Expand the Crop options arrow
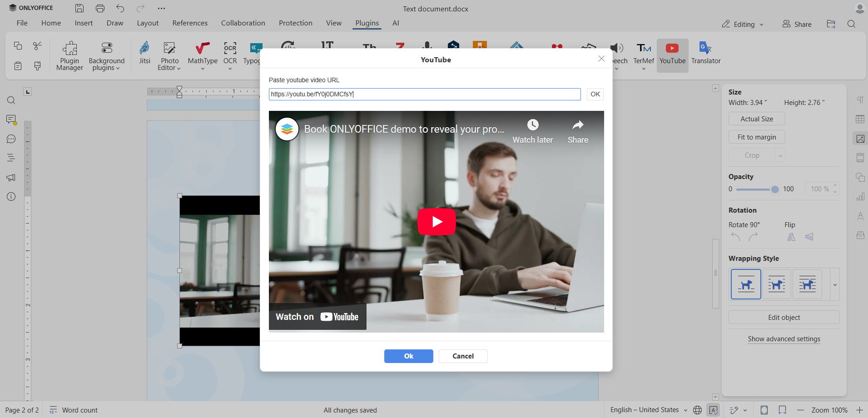Viewport: 868px width, 418px height. tap(780, 155)
